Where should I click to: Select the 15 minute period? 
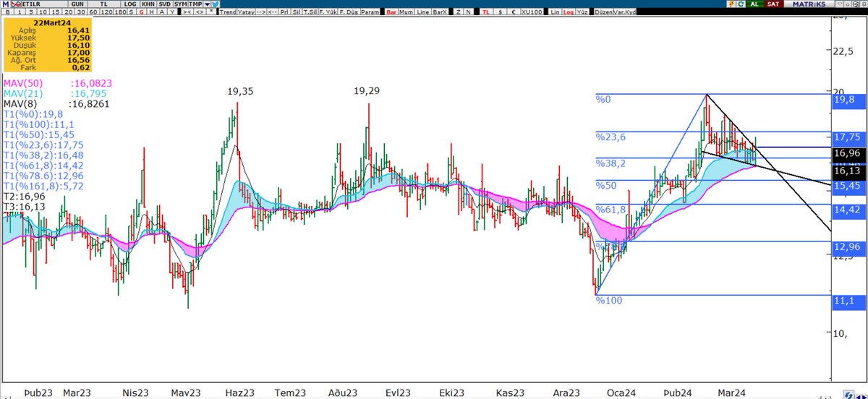(56, 12)
